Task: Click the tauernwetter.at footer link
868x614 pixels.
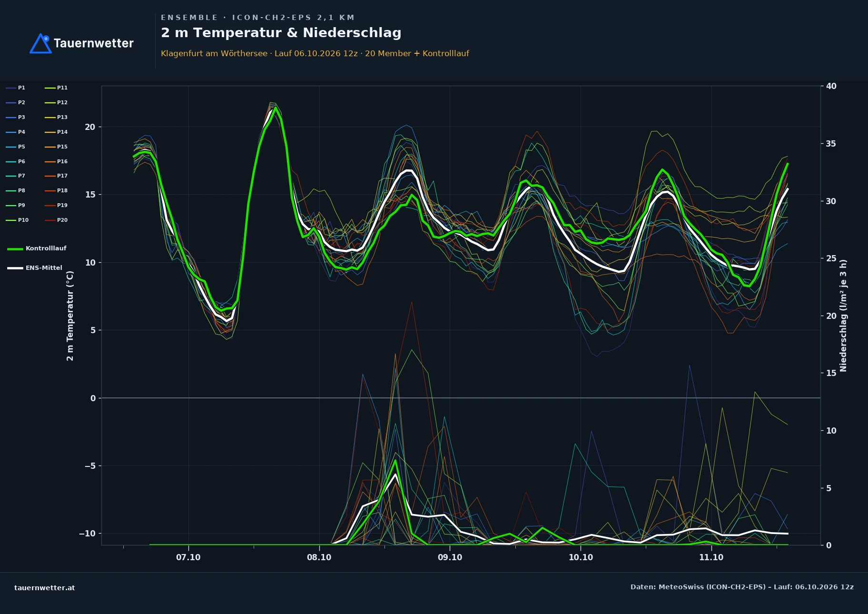Action: point(45,588)
